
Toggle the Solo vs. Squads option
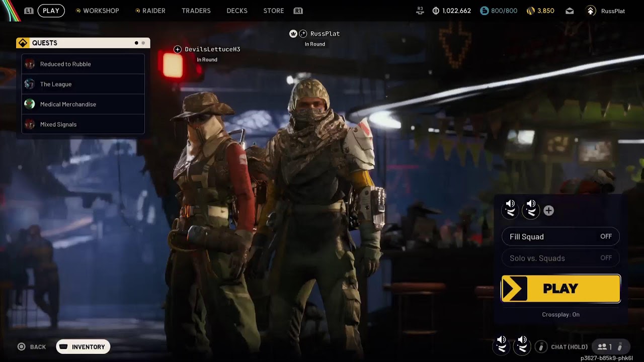click(560, 258)
